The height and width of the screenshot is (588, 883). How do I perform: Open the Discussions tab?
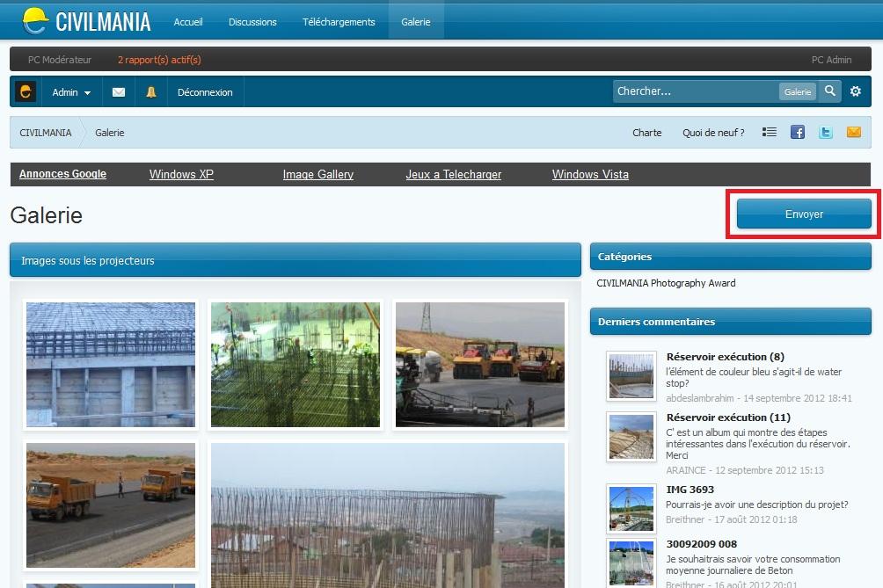pyautogui.click(x=252, y=22)
